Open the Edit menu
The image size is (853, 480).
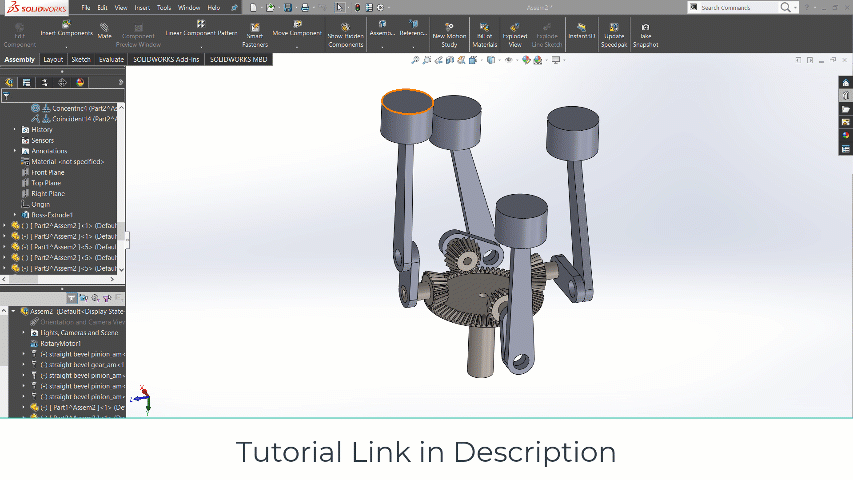(x=102, y=8)
